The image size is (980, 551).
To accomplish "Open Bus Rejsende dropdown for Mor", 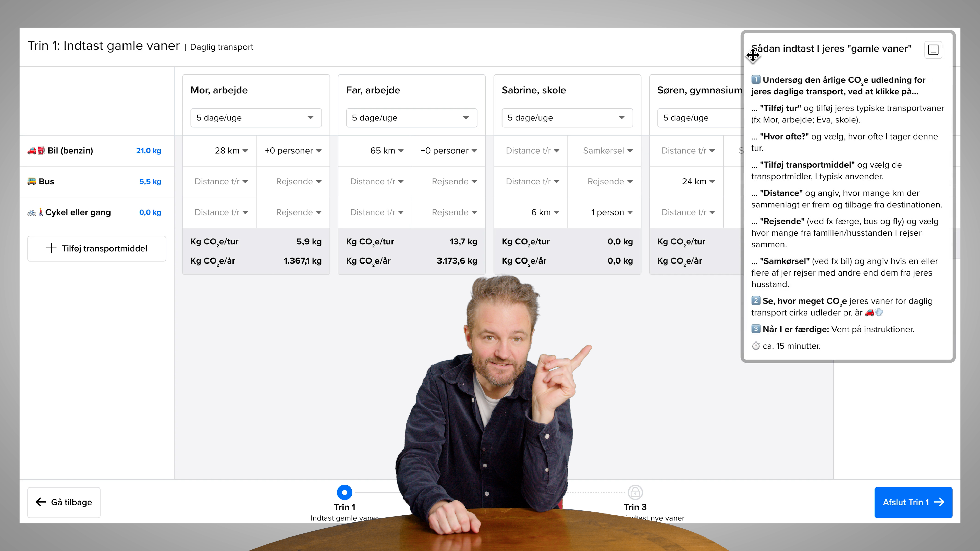I will coord(293,181).
